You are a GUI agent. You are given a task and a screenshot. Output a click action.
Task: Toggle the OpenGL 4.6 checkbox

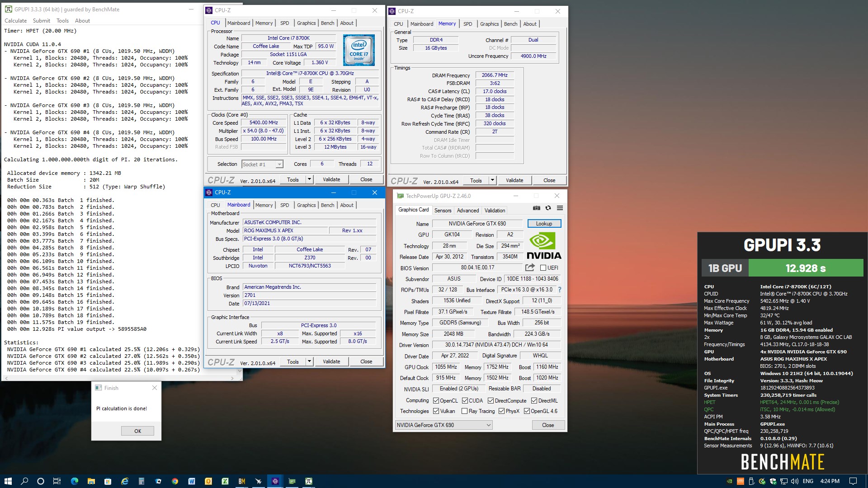click(527, 411)
